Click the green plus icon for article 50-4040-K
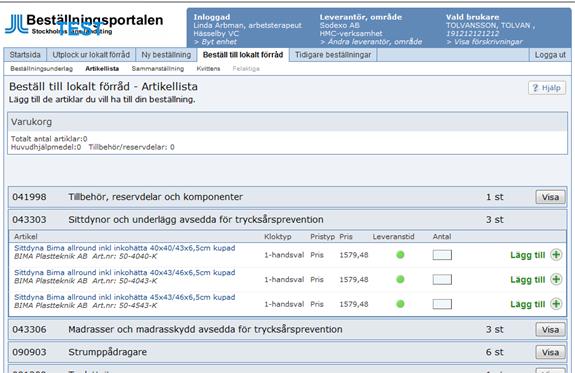The width and height of the screenshot is (575, 373). point(556,255)
